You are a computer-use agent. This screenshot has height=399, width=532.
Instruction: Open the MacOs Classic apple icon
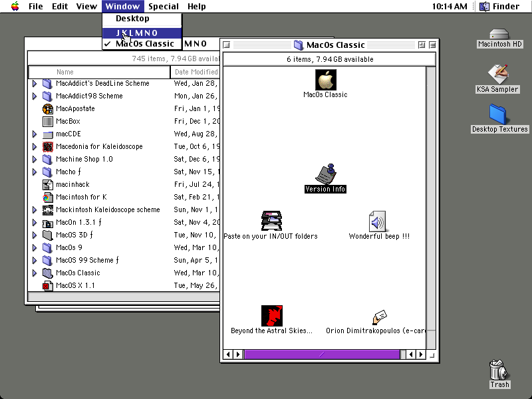325,80
